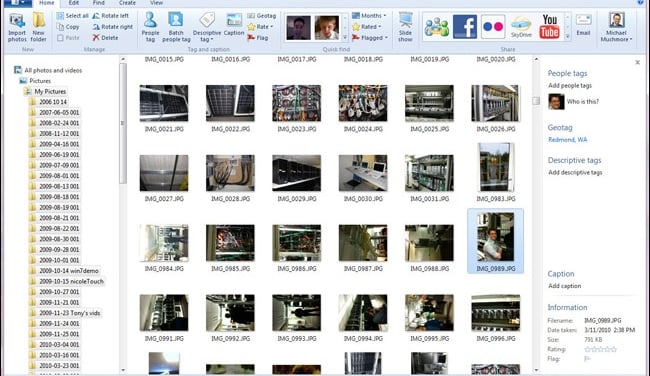Viewport: 650px width, 376px height.
Task: Start the Slide show
Action: click(405, 27)
